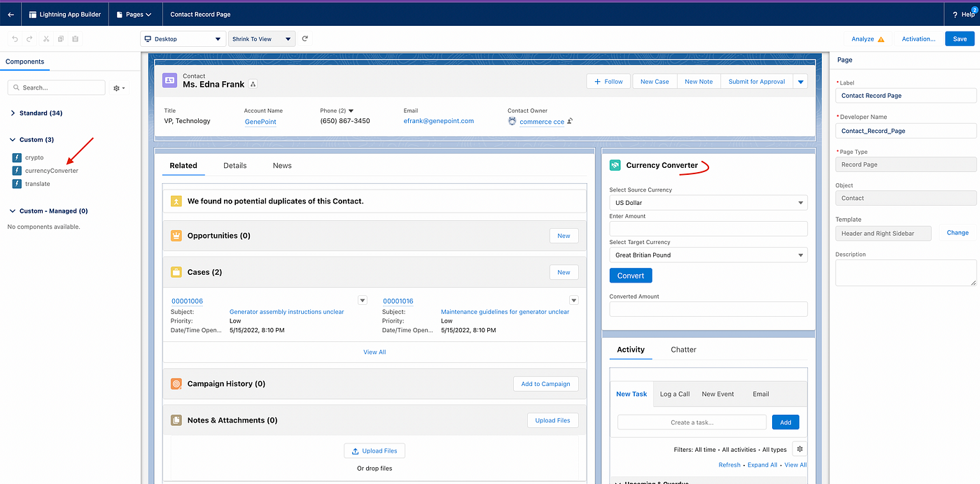The width and height of the screenshot is (980, 484).
Task: Expand the Standard (34) components section
Action: 13,113
